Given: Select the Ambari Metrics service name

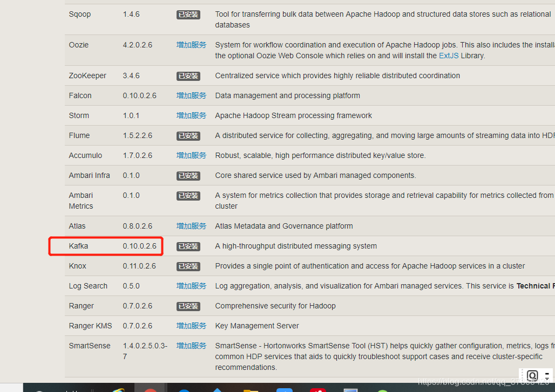Looking at the screenshot, I should (80, 201).
